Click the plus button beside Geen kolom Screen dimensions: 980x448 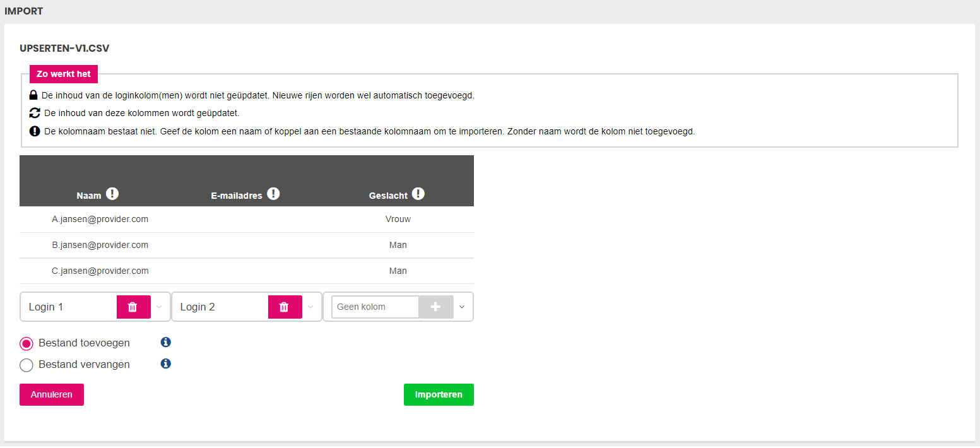point(436,307)
